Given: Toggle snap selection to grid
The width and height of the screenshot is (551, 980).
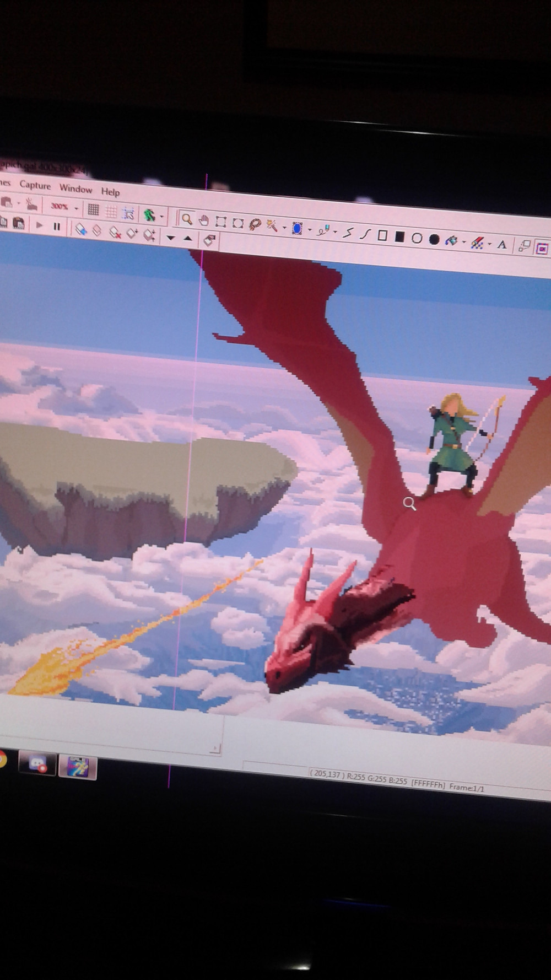Looking at the screenshot, I should (128, 213).
